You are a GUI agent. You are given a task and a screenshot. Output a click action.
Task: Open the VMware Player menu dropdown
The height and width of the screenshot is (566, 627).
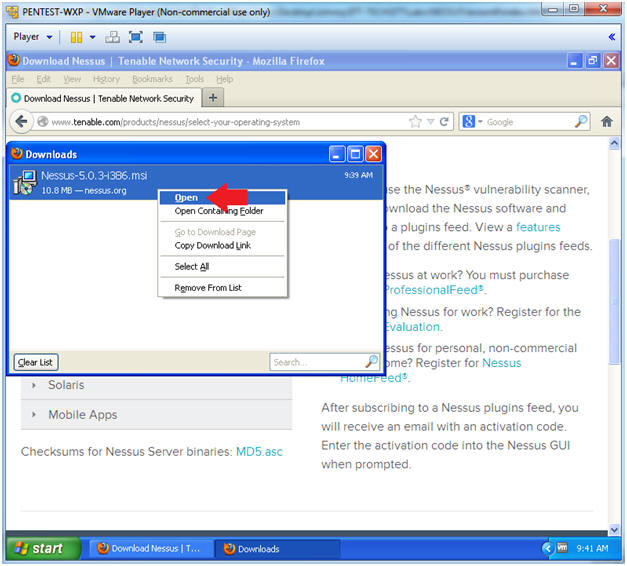click(x=32, y=37)
